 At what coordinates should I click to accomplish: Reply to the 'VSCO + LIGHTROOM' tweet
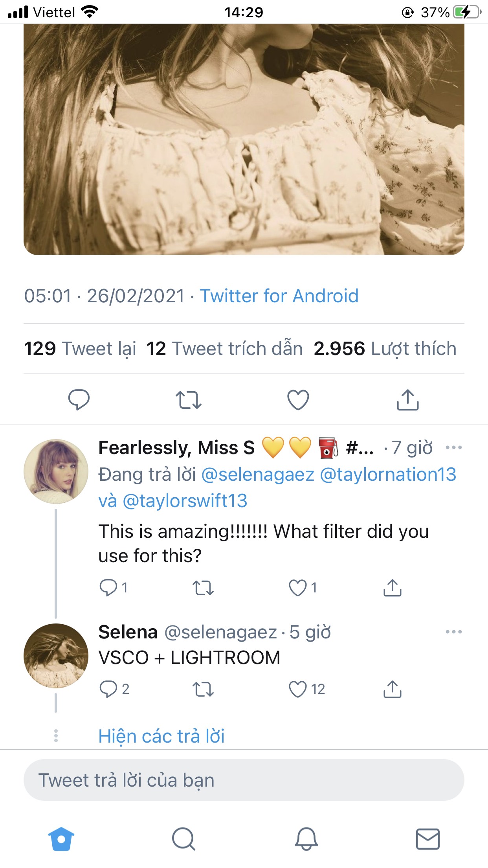(x=108, y=689)
